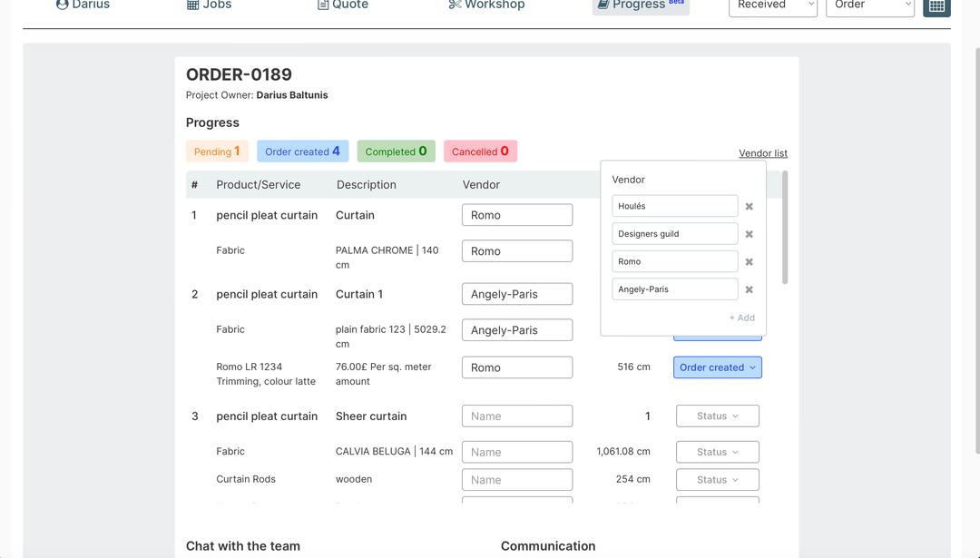Edit Romo field in vendor popup
The height and width of the screenshot is (558, 980).
674,262
